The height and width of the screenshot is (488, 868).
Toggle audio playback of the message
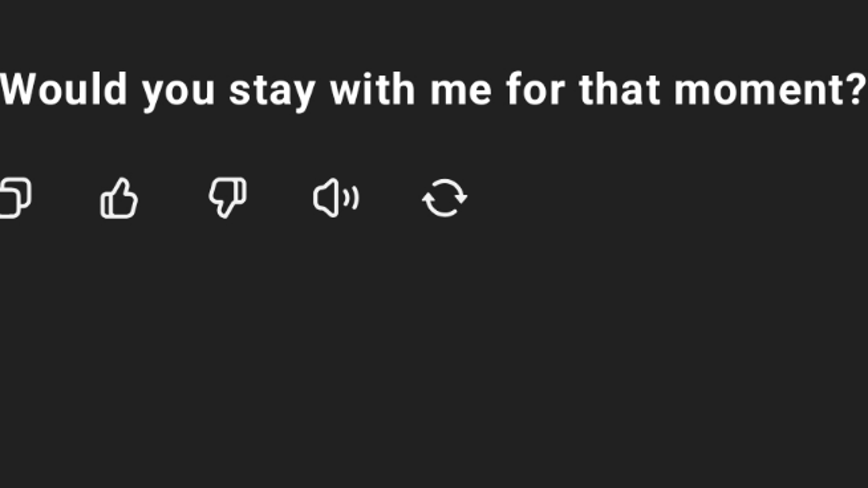336,198
